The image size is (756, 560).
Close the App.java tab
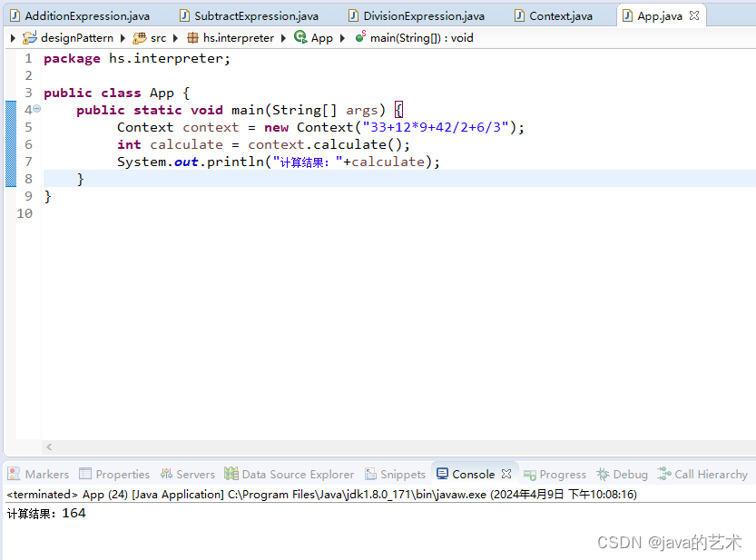pyautogui.click(x=694, y=15)
